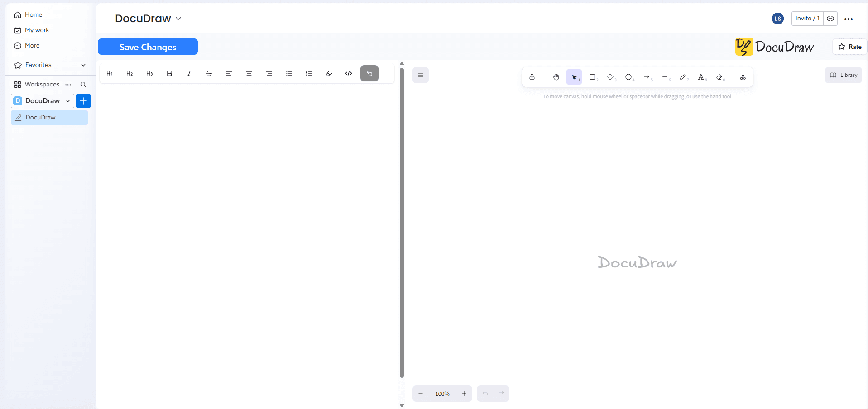Select the Hand tool for panning
The width and height of the screenshot is (868, 409).
coord(556,77)
